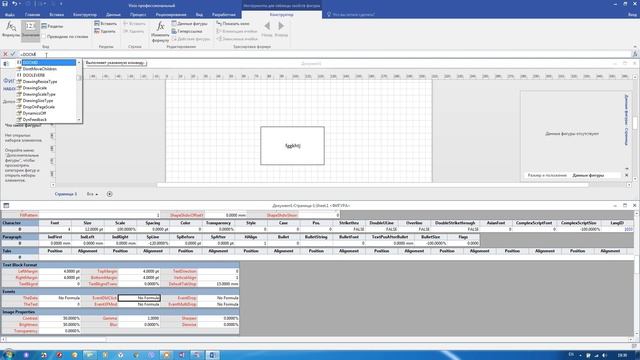Collapse the Text Block Format section

120,265
